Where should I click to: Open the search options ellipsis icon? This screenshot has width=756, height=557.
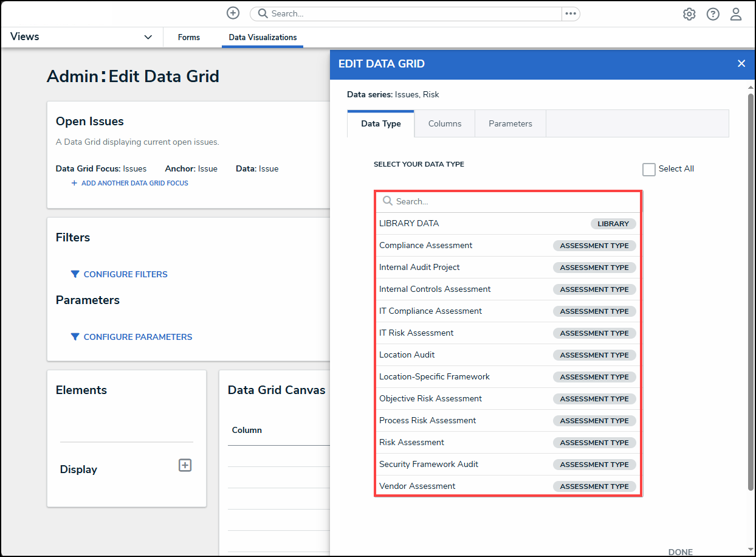pyautogui.click(x=570, y=13)
